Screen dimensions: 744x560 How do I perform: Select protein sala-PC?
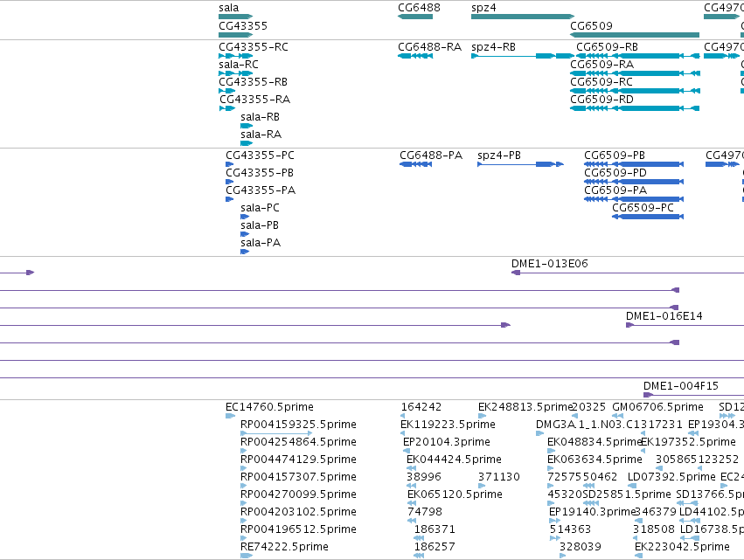245,217
